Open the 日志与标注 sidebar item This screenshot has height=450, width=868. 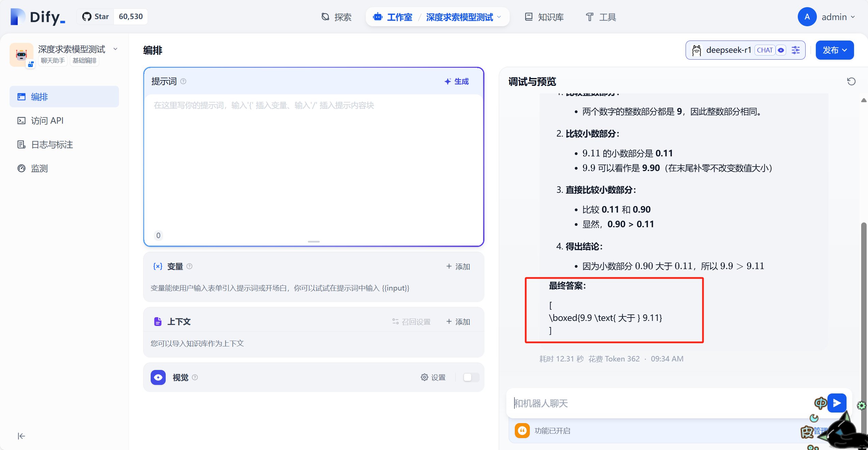pos(52,144)
